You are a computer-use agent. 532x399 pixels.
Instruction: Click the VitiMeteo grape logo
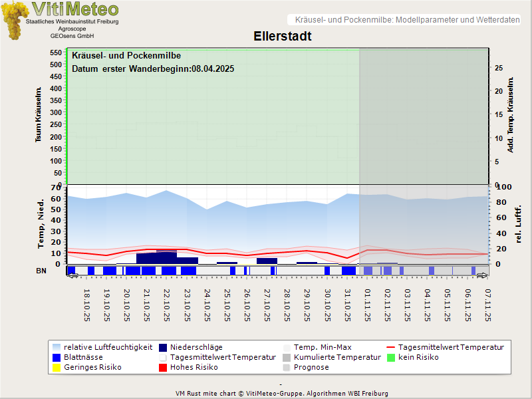[13, 20]
